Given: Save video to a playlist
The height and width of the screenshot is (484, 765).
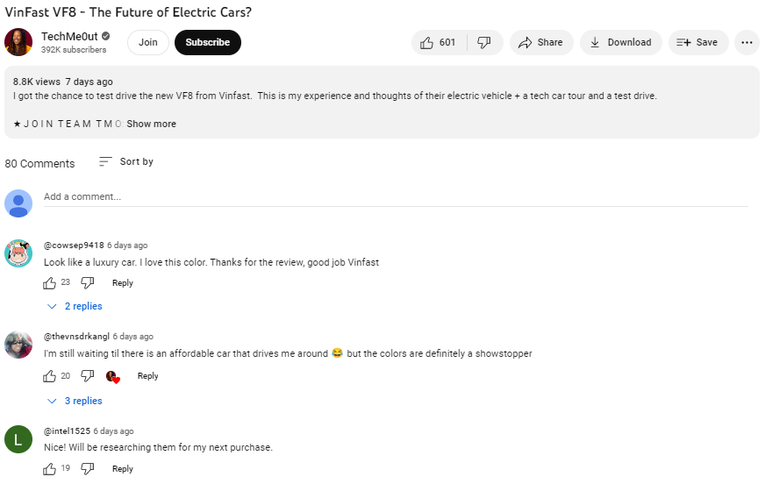Looking at the screenshot, I should [x=697, y=42].
